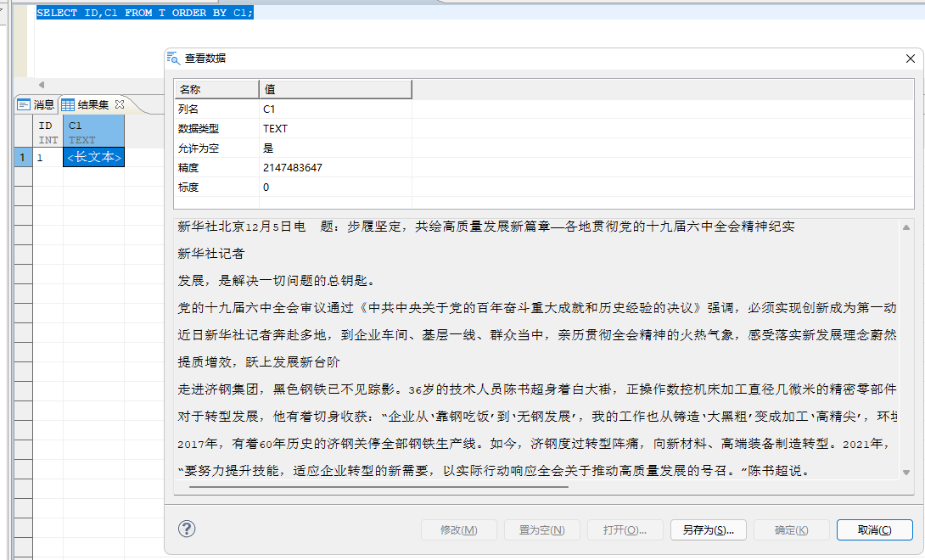Click the ID column header

click(48, 132)
